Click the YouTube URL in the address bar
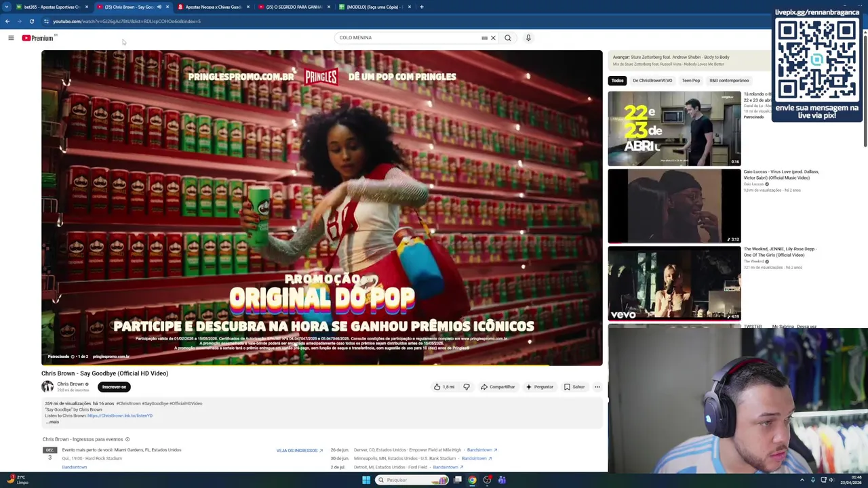Viewport: 868px width, 488px height. pyautogui.click(x=127, y=21)
